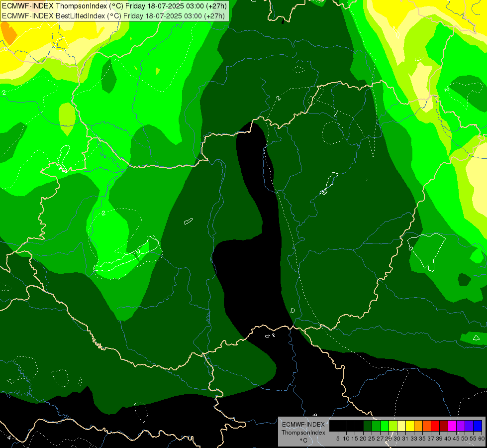
Task: Click legend scale value 60
Action: (x=482, y=439)
